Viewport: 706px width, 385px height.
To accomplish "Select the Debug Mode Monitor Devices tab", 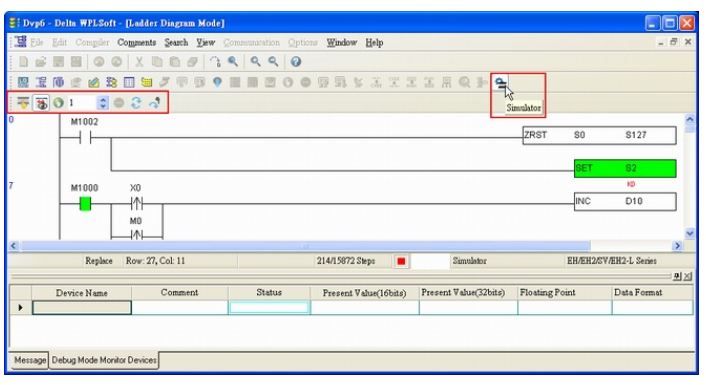I will 104,360.
